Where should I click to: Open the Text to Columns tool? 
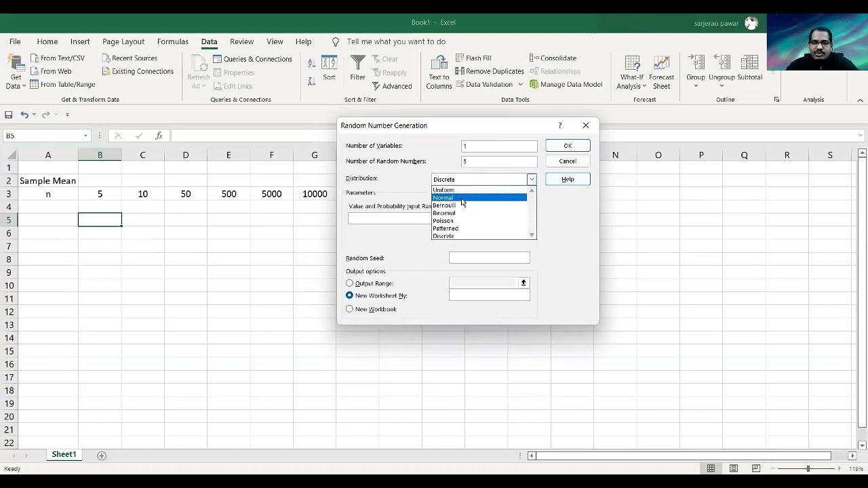(439, 73)
